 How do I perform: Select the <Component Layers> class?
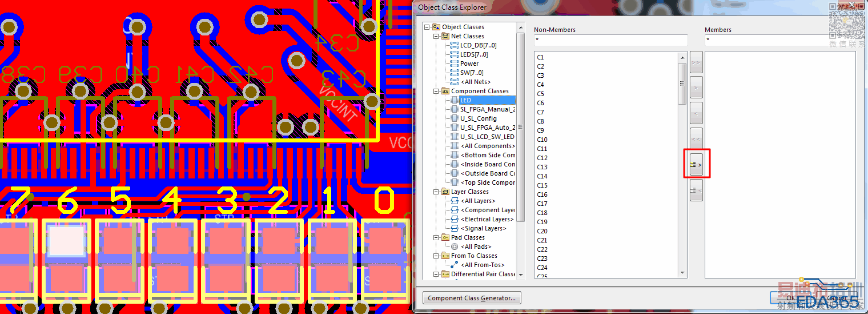pos(488,210)
